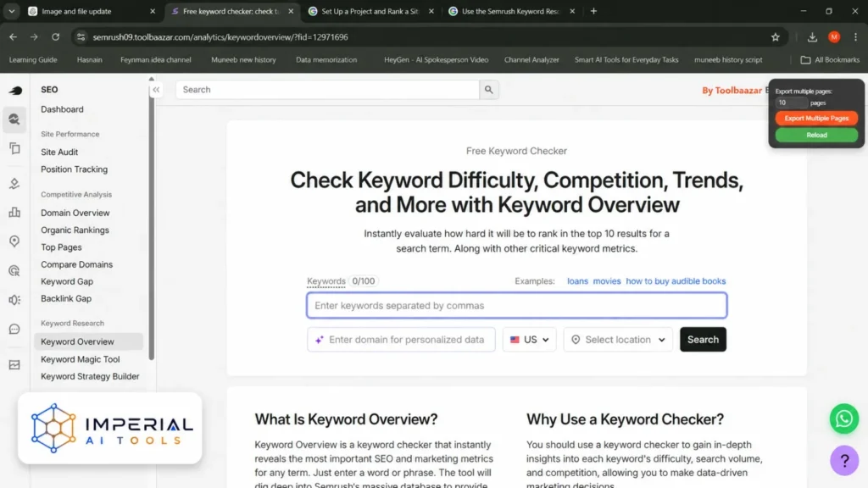Click the export pages number field
This screenshot has width=868, height=488.
[792, 103]
